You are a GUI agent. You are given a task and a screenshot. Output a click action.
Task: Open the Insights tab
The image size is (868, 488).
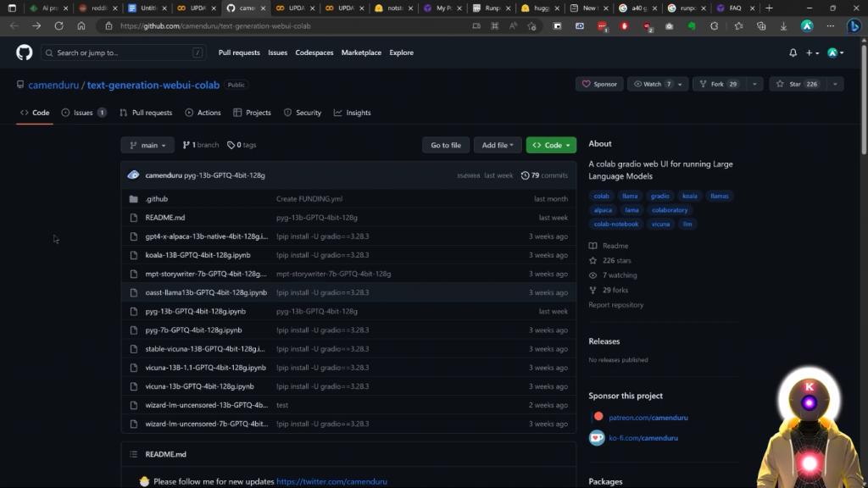[353, 113]
